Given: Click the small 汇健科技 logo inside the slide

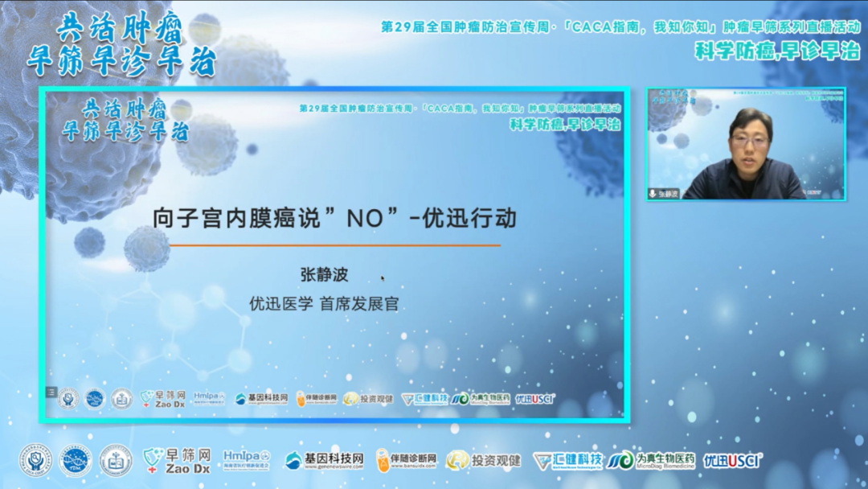Looking at the screenshot, I should click(x=424, y=399).
